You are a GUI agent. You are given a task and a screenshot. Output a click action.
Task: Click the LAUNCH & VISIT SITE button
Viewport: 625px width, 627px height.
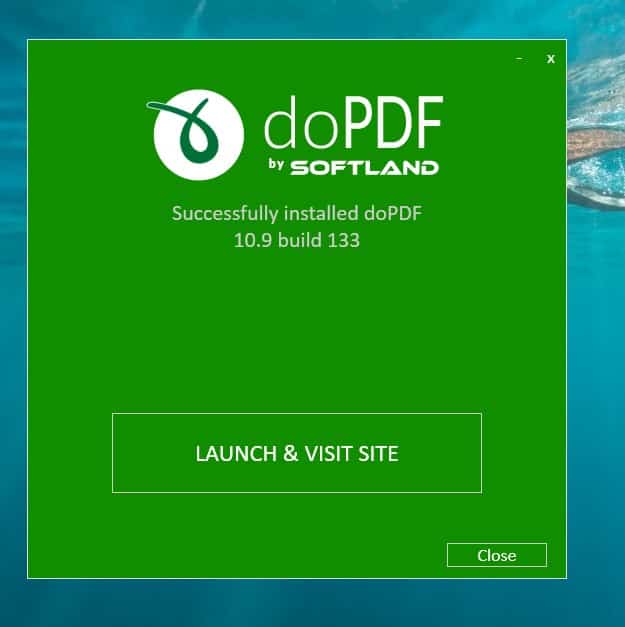pos(297,453)
